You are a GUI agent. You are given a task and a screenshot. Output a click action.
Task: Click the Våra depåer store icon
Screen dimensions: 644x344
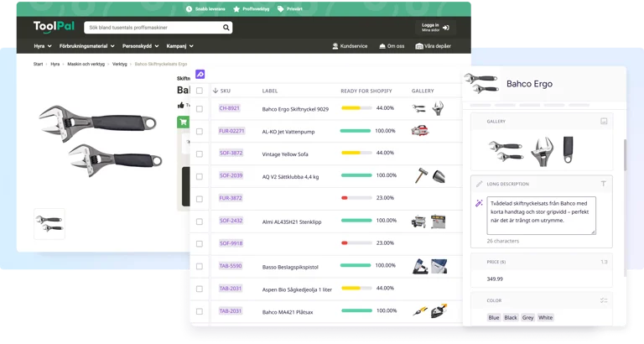coord(419,46)
